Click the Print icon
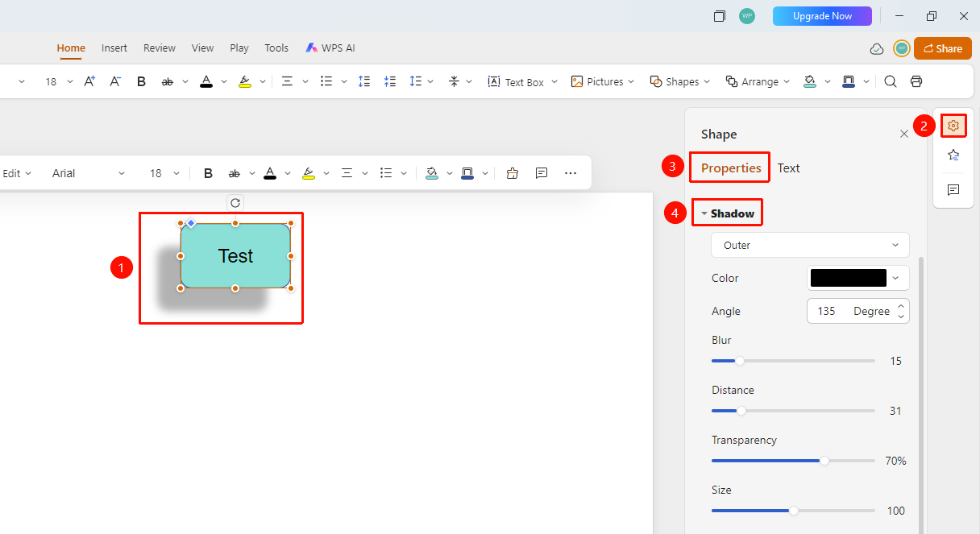 pyautogui.click(x=916, y=81)
